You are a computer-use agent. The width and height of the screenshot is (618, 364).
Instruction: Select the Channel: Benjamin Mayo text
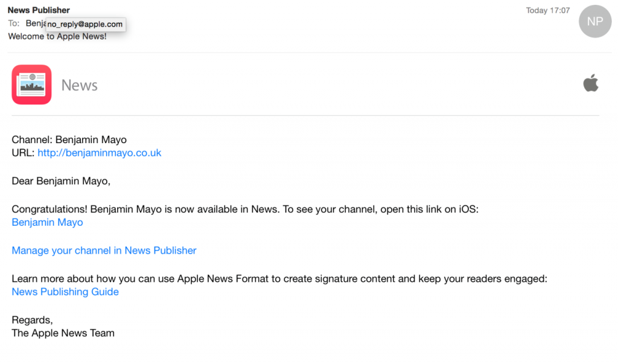coord(69,139)
